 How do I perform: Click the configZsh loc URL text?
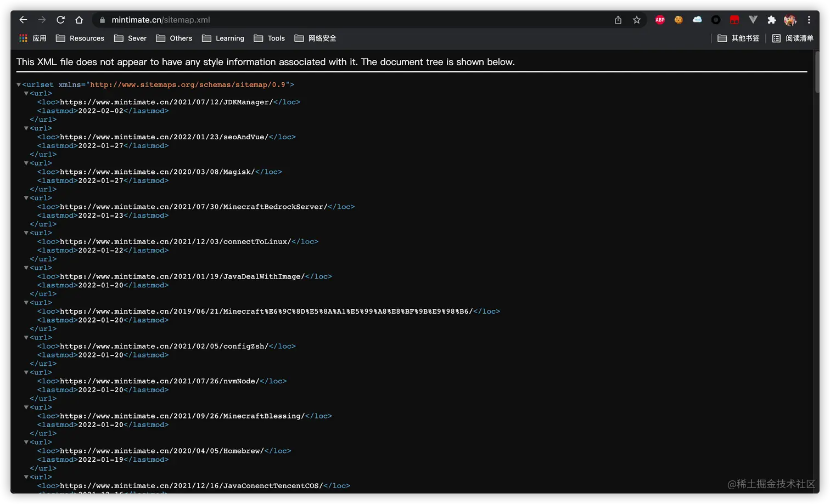pos(164,346)
